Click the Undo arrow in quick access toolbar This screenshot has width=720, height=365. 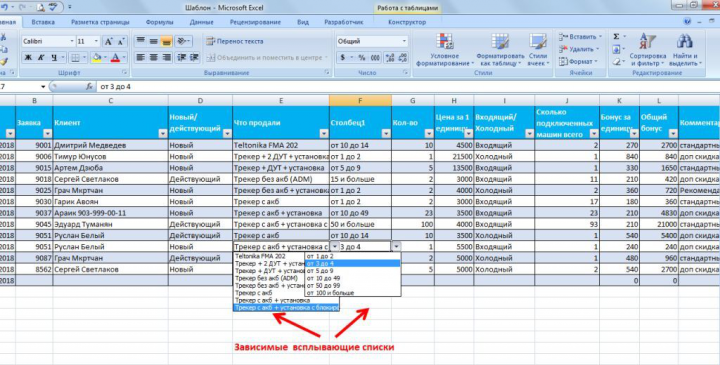point(5,7)
